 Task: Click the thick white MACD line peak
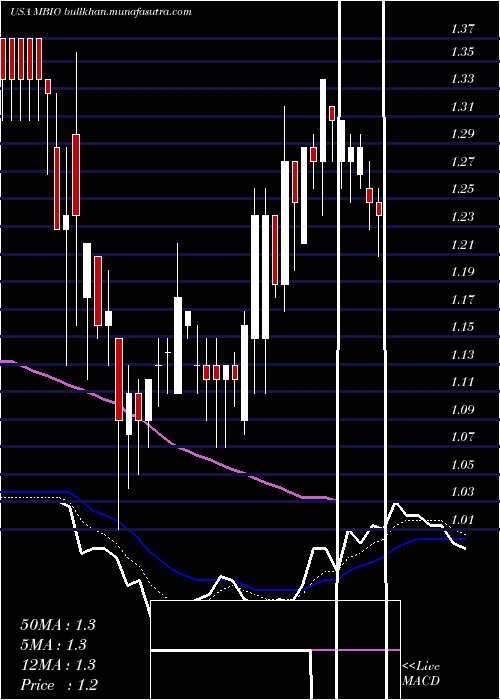pyautogui.click(x=396, y=504)
